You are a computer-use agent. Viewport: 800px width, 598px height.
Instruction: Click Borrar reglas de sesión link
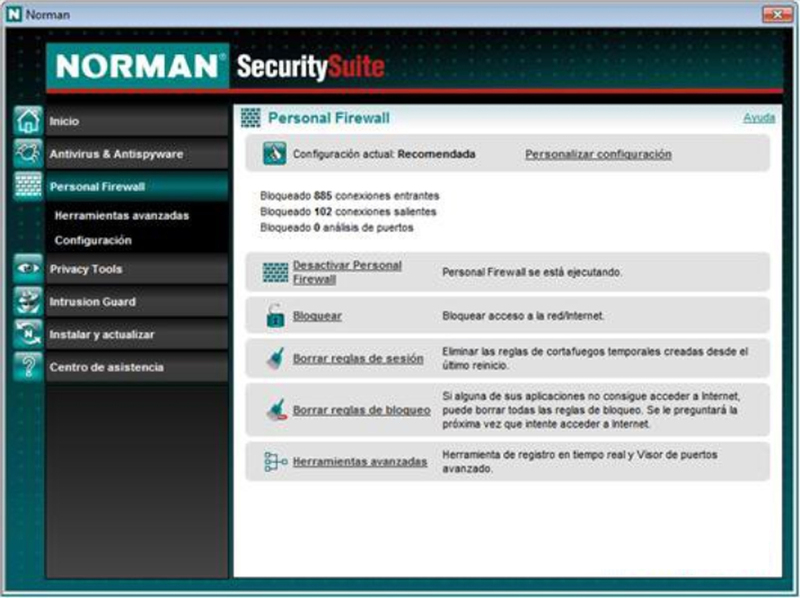pyautogui.click(x=358, y=358)
